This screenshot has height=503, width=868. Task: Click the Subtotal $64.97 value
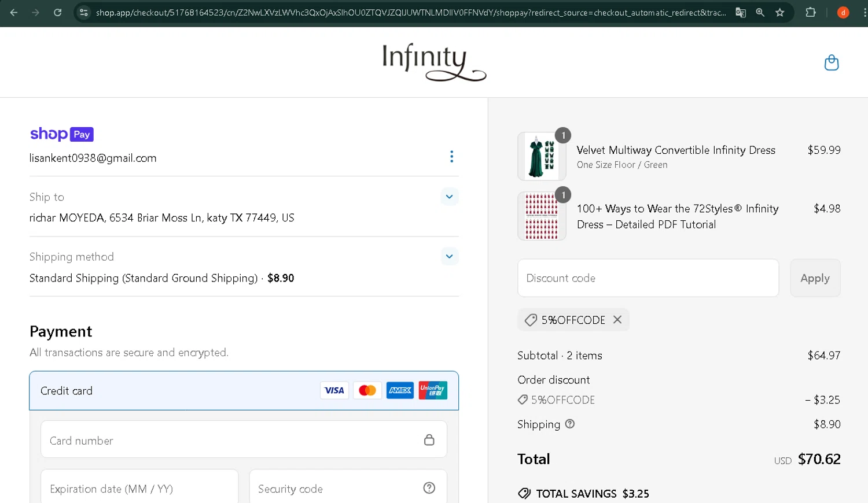point(824,356)
